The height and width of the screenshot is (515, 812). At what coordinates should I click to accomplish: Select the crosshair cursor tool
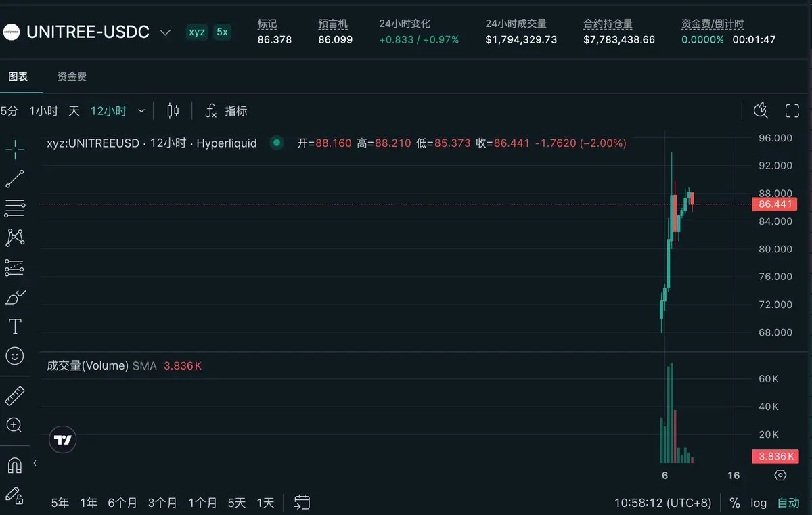coord(15,150)
